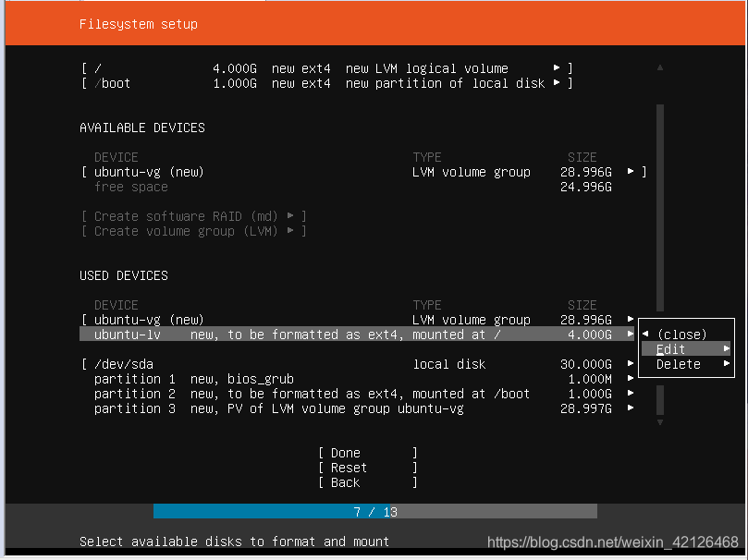
Task: Click the 28.997G size value
Action: tap(586, 408)
